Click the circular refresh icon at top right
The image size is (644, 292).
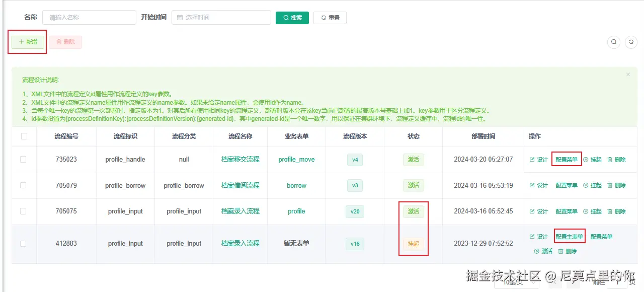(631, 42)
